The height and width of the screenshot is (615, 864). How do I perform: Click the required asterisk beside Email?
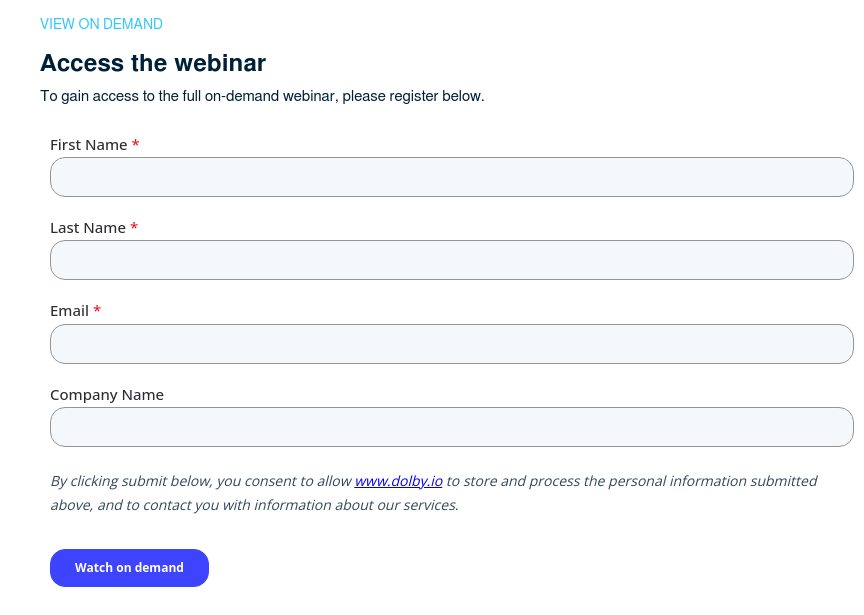(96, 310)
